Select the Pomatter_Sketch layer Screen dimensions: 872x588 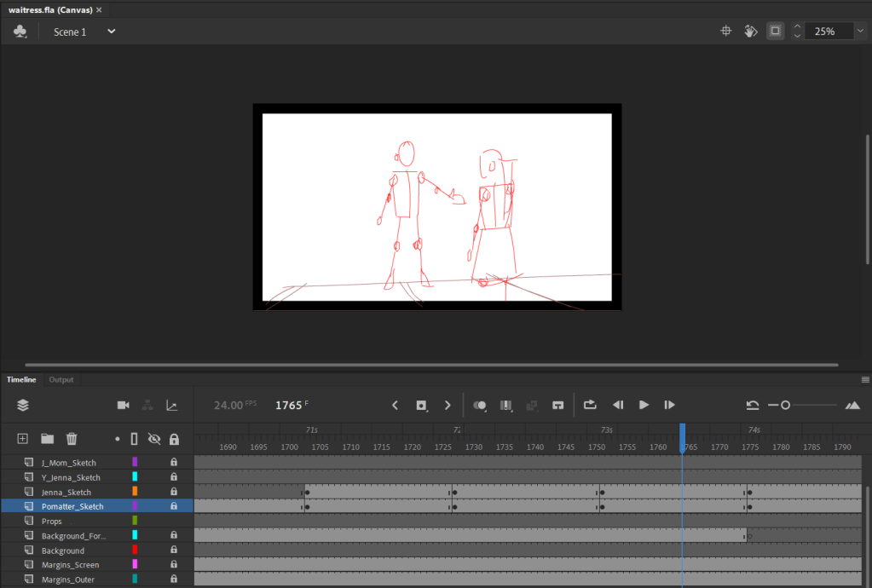pos(72,506)
